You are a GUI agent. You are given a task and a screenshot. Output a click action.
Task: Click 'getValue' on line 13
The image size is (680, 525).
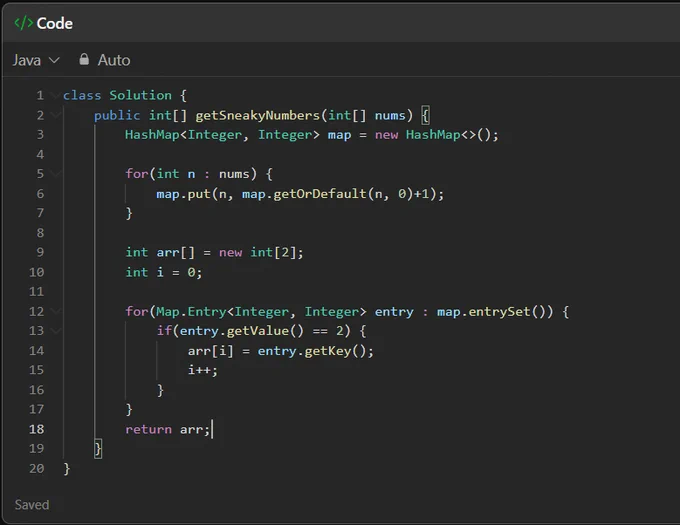click(x=258, y=331)
